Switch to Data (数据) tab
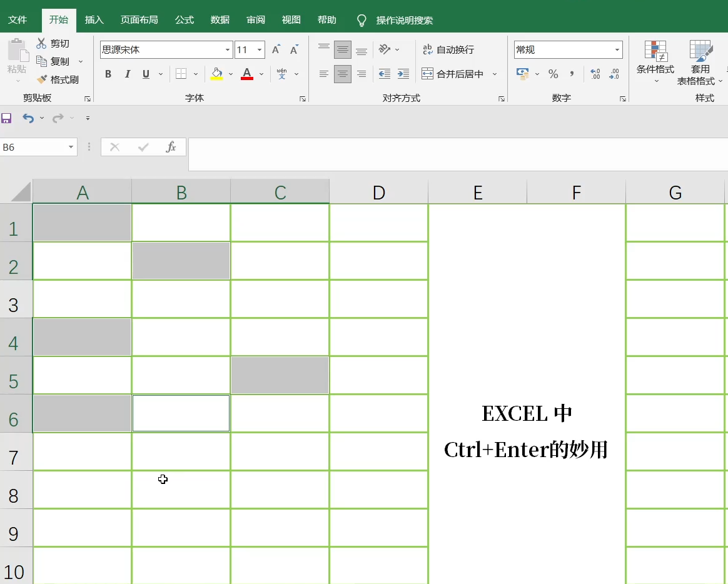This screenshot has width=728, height=584. 220,20
